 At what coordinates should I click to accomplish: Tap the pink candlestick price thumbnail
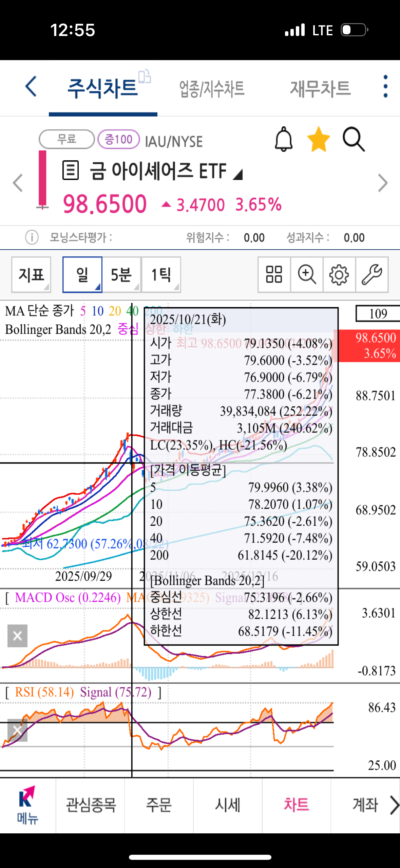42,180
